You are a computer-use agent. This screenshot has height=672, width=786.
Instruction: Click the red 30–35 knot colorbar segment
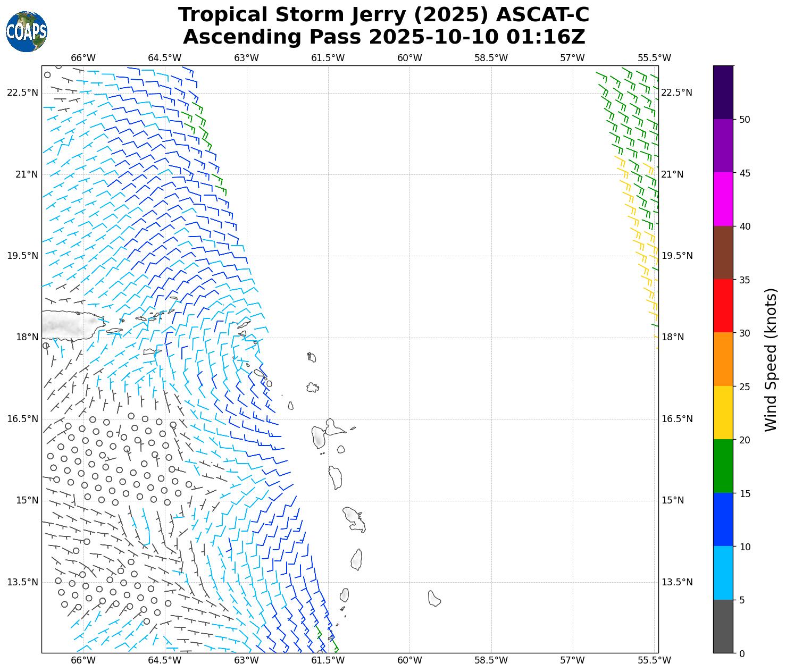click(723, 306)
